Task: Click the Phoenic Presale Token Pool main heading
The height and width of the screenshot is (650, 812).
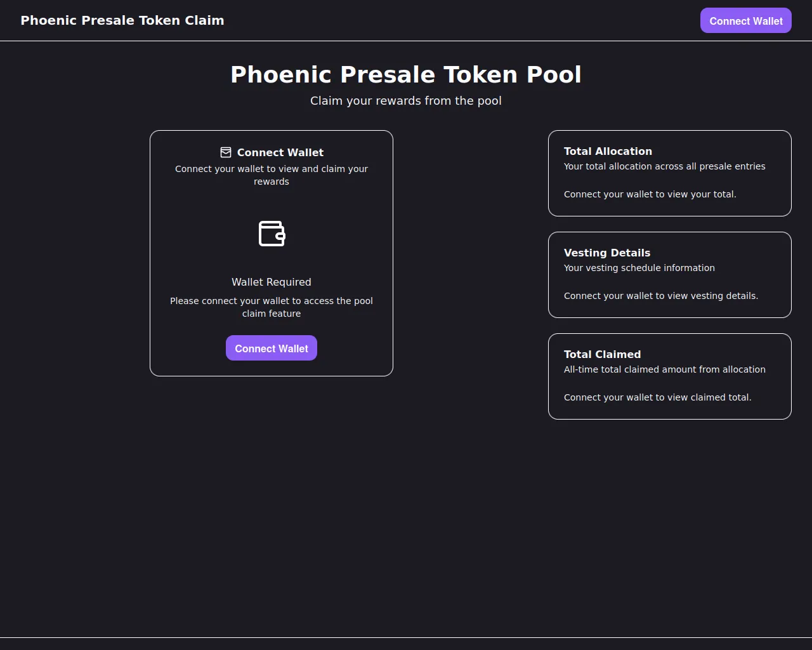Action: 406,74
